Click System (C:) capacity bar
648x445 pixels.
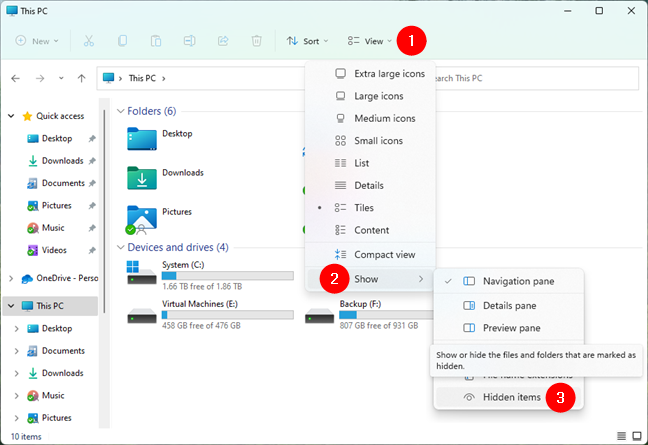tap(228, 276)
